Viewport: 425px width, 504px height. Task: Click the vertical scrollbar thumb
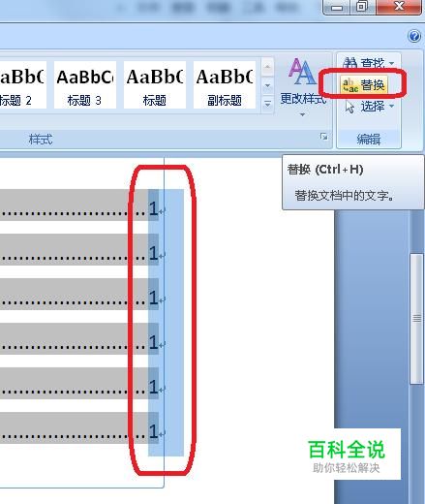pos(417,319)
